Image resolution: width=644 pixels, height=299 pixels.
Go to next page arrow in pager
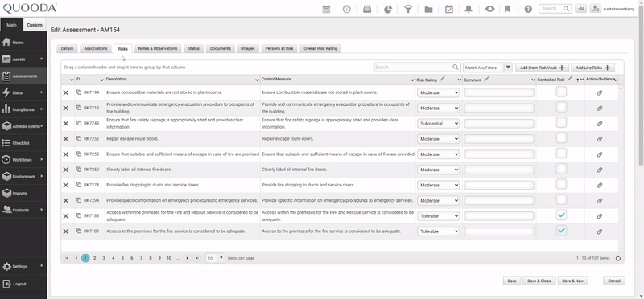188,258
